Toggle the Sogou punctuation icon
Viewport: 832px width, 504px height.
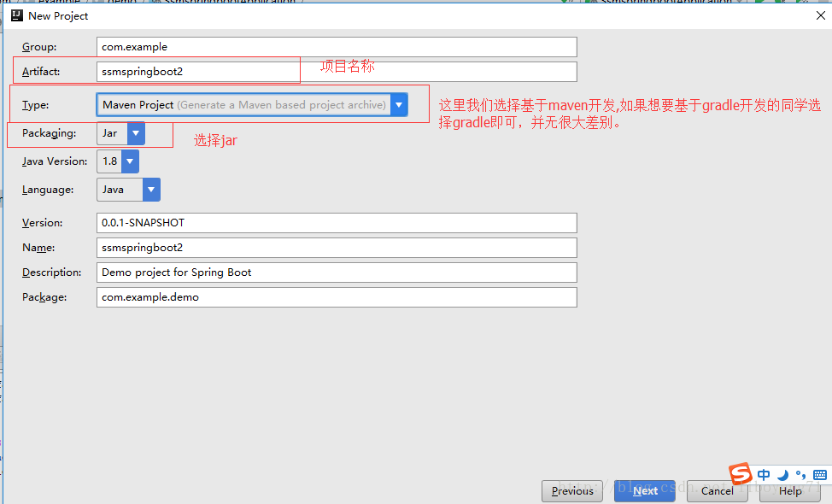(800, 475)
